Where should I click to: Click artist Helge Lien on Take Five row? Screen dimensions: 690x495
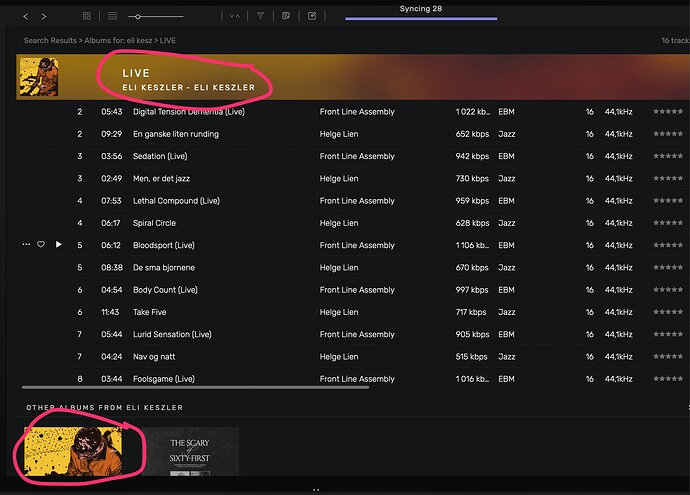point(339,312)
